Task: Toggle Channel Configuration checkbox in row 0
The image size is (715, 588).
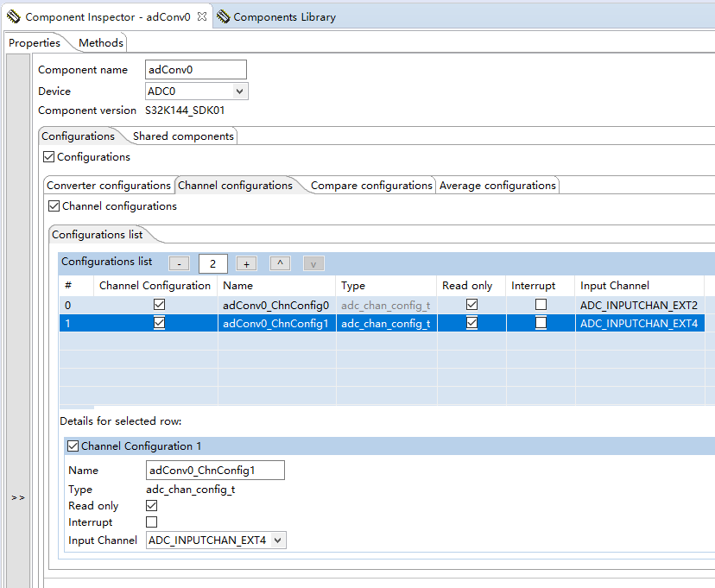Action: click(x=159, y=305)
